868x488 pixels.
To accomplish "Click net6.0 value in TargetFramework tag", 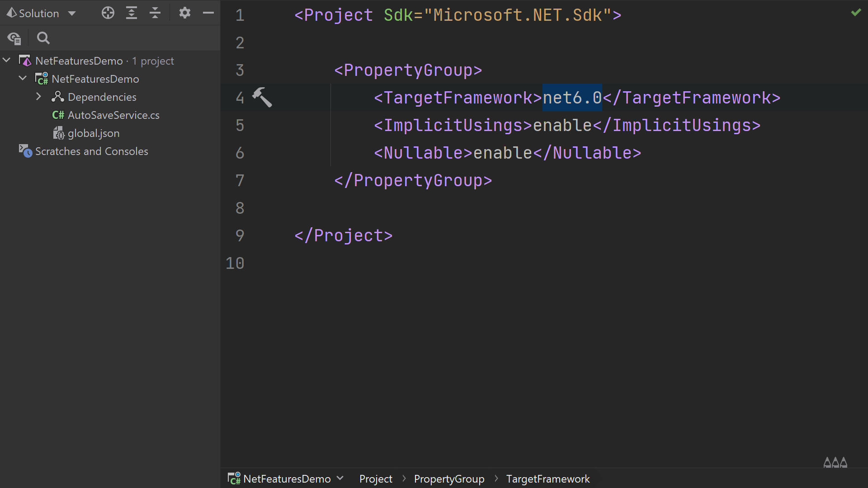I will (x=572, y=97).
